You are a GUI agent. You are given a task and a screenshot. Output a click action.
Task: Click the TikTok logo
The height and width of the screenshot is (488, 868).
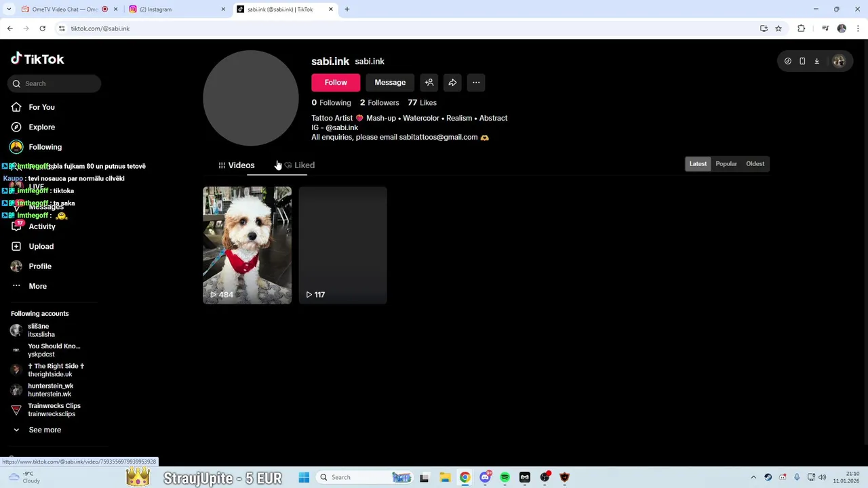click(37, 59)
